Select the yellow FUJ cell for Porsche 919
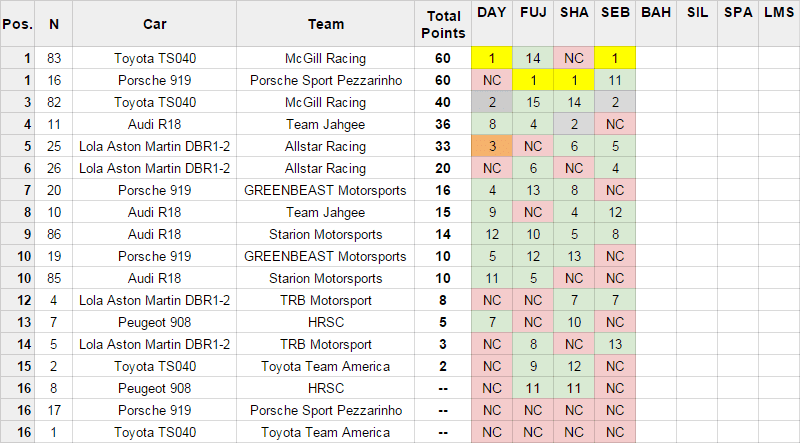This screenshot has width=800, height=443. 533,80
